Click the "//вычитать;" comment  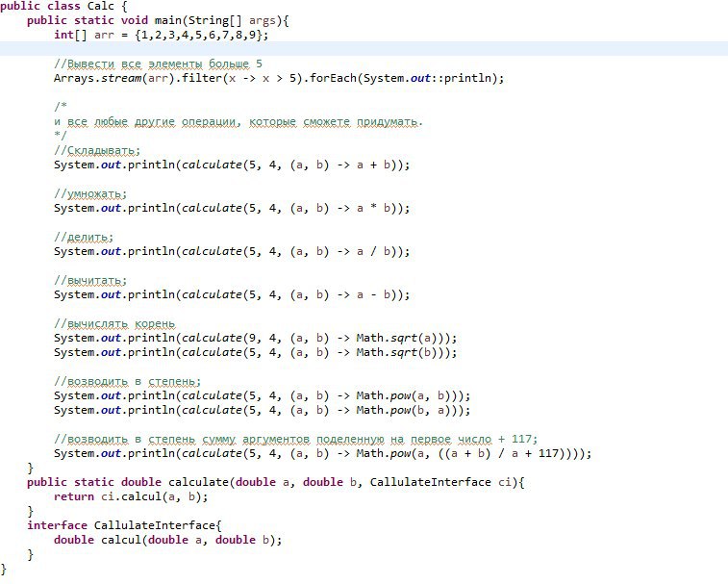pyautogui.click(x=90, y=280)
